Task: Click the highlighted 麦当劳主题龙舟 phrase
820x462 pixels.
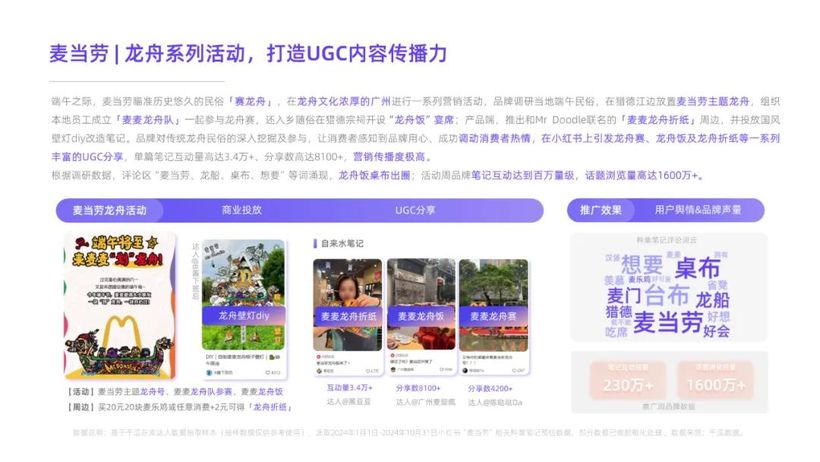Action: pos(712,102)
